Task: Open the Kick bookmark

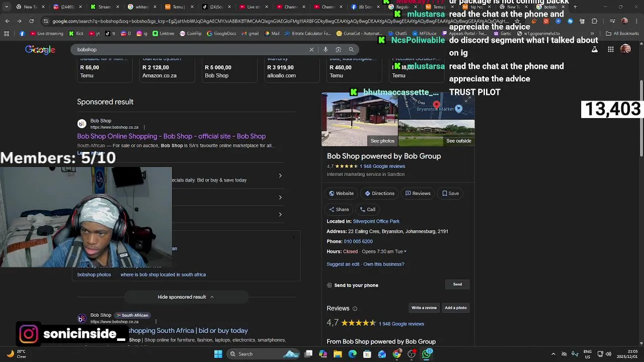Action: point(76,34)
